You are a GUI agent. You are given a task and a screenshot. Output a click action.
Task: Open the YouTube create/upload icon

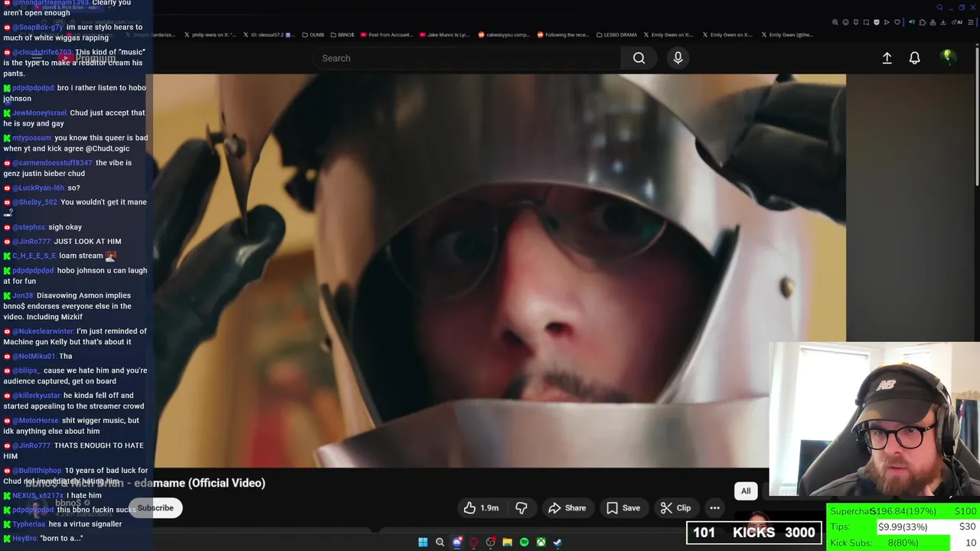887,58
